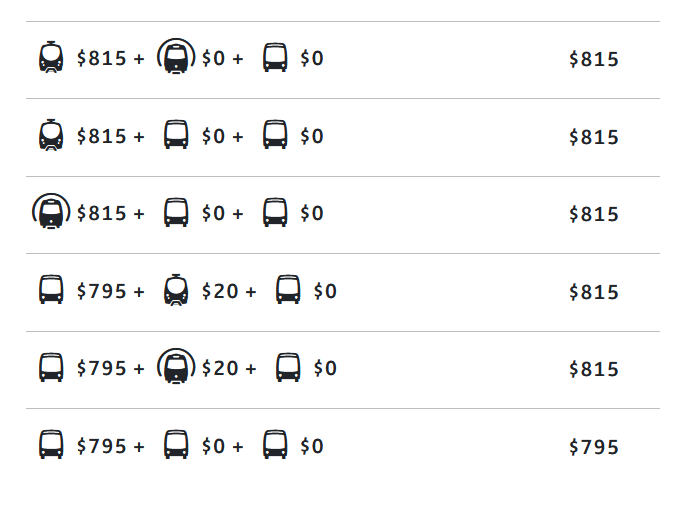This screenshot has height=514, width=682.
Task: Select the $815 total in the first row
Action: (594, 59)
